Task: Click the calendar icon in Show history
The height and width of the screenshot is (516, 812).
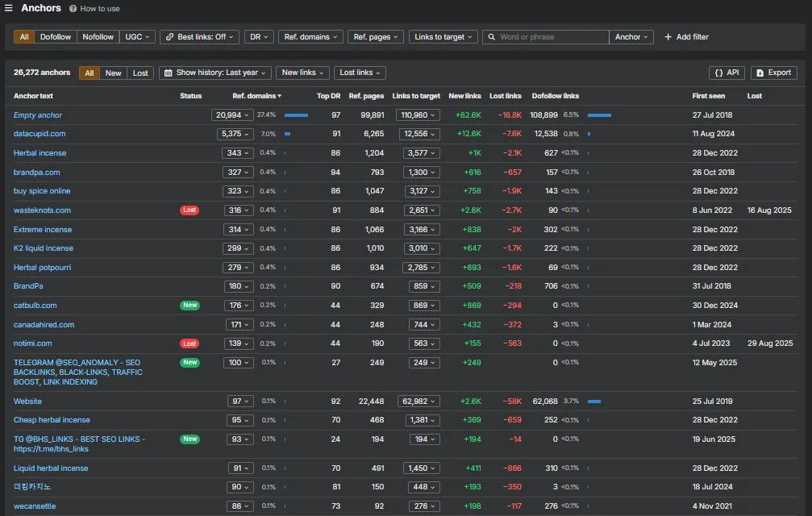Action: point(169,73)
